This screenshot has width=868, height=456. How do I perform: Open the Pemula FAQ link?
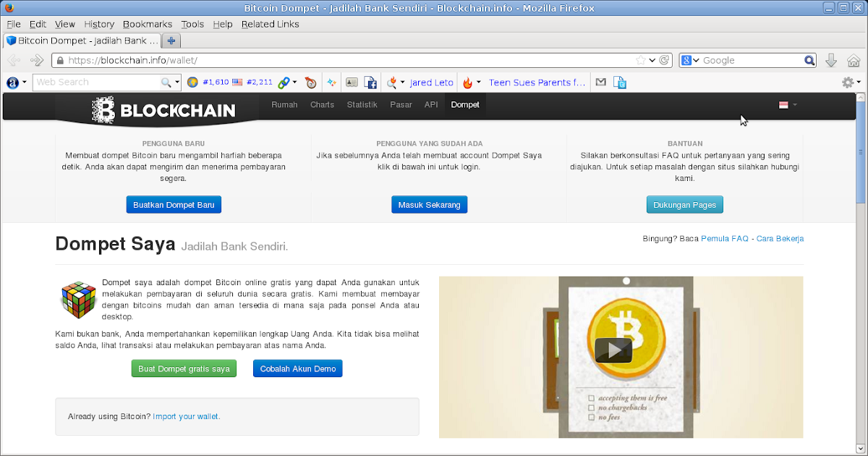tap(725, 238)
